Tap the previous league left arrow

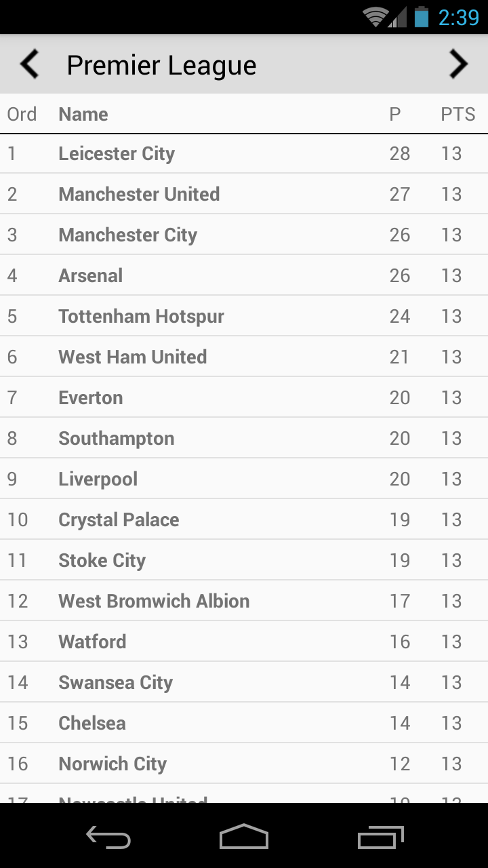[x=29, y=65]
